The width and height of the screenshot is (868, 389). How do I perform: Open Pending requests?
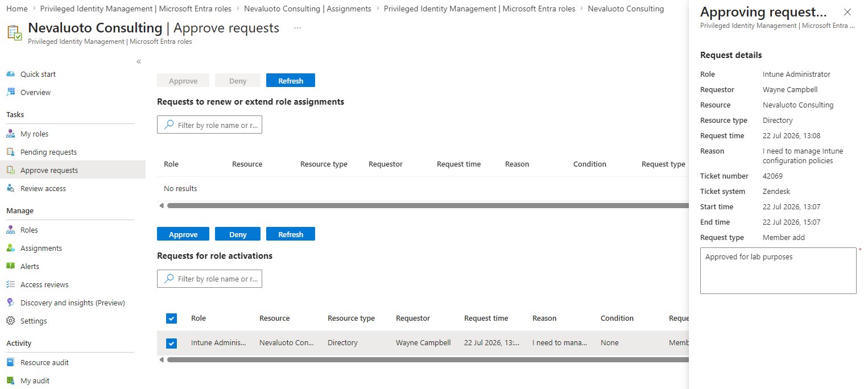(x=48, y=152)
